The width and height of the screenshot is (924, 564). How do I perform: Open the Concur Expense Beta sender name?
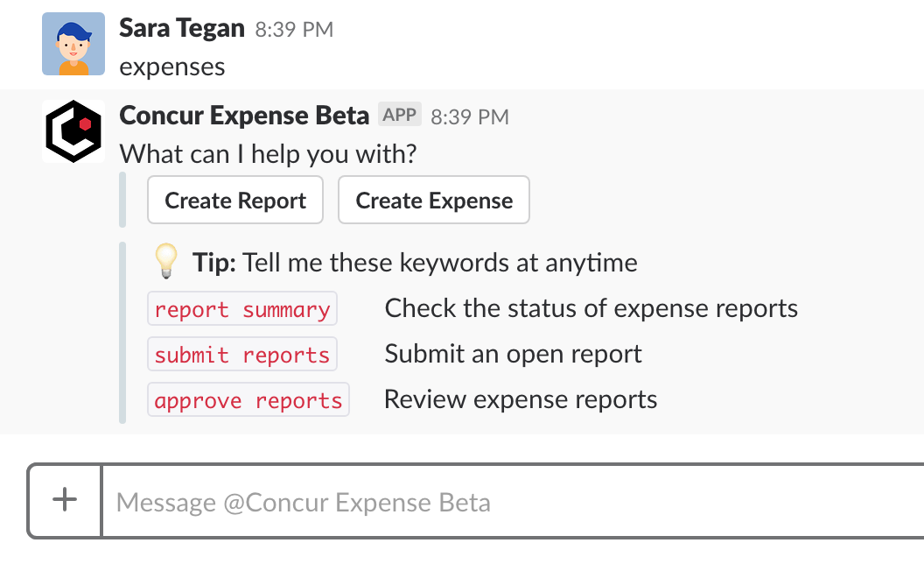[244, 116]
